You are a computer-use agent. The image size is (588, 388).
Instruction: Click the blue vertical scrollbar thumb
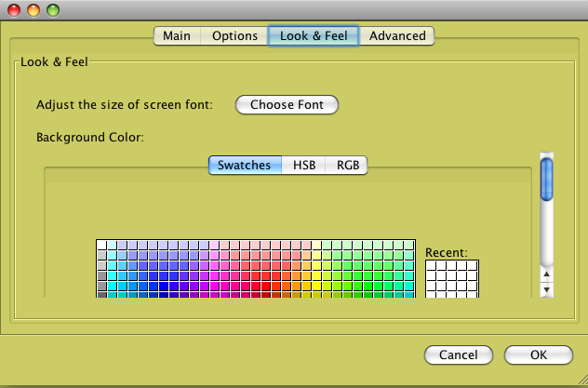pyautogui.click(x=547, y=180)
